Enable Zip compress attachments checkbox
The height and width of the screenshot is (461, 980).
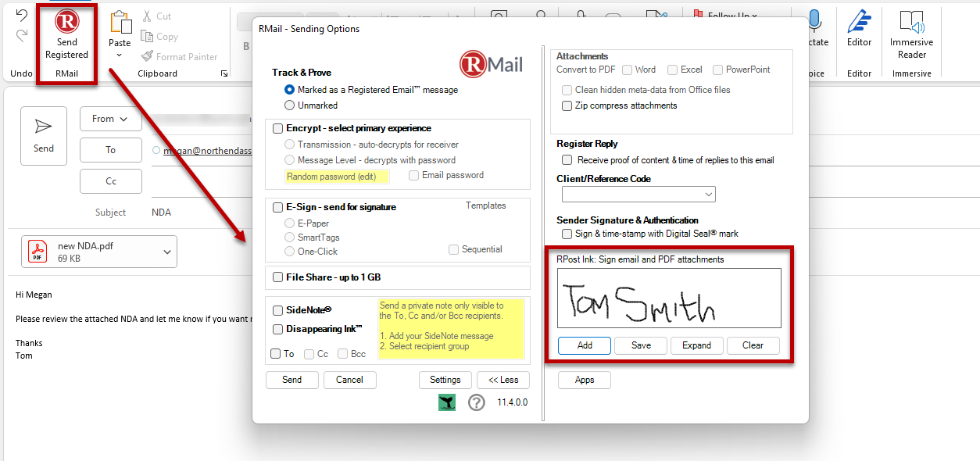(567, 105)
